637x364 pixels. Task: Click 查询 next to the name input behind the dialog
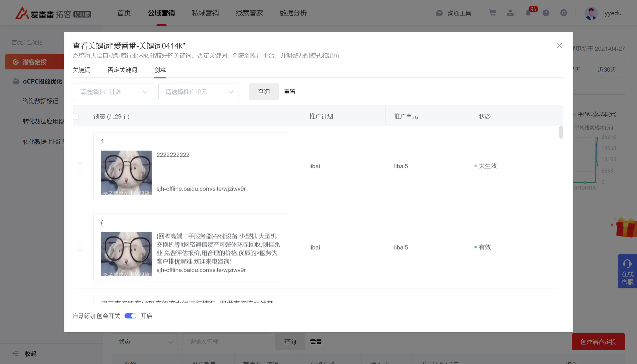coord(290,342)
